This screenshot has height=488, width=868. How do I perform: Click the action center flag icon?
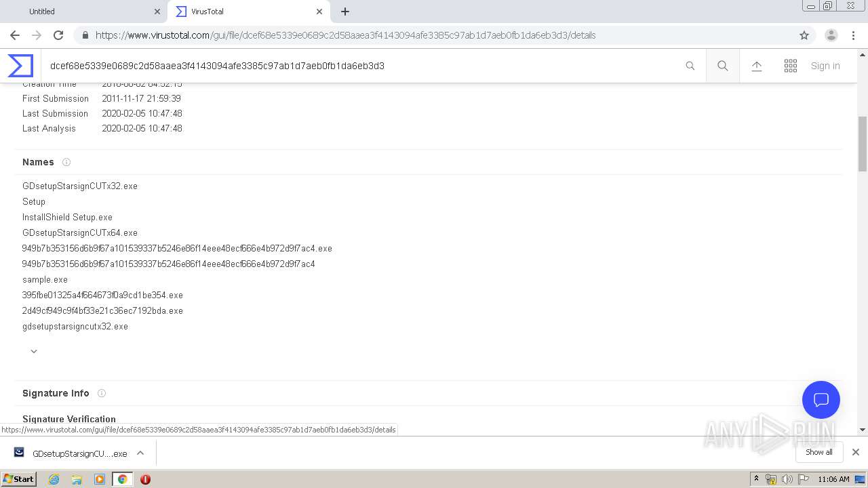[804, 479]
